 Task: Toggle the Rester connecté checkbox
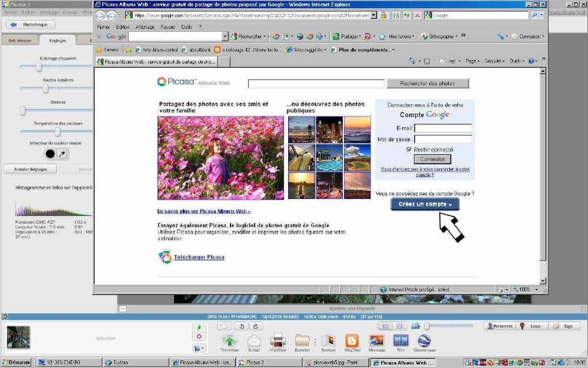409,150
